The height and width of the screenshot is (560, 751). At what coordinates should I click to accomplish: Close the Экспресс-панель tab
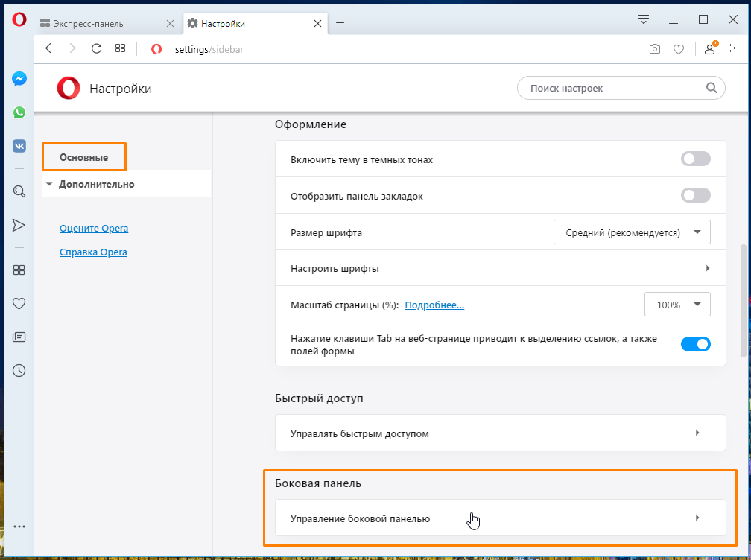170,23
